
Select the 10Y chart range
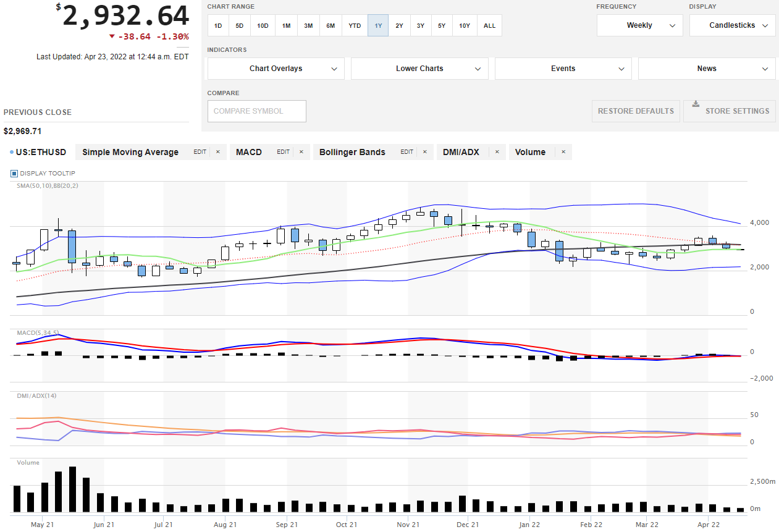tap(465, 26)
